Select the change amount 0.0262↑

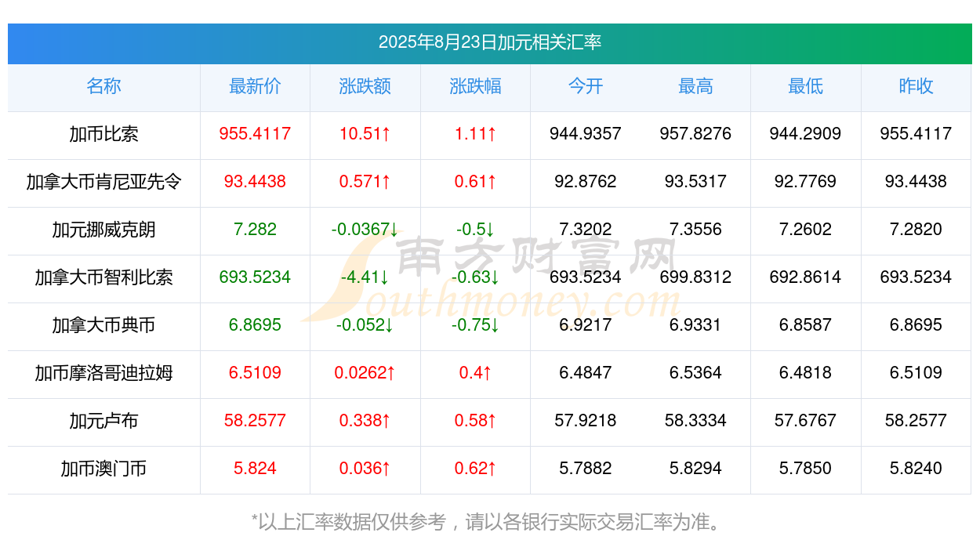coord(365,373)
